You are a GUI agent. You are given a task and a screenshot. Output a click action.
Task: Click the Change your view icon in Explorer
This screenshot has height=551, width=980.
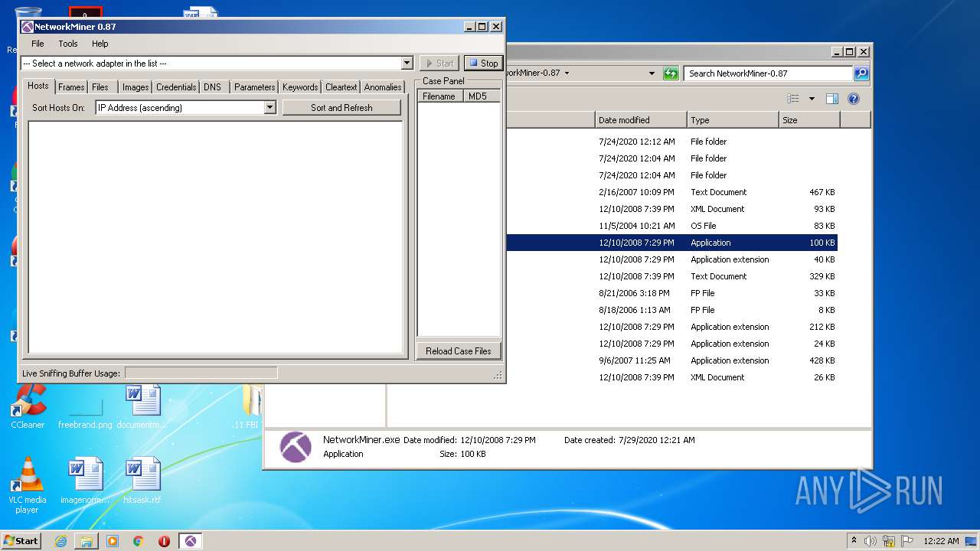[793, 99]
